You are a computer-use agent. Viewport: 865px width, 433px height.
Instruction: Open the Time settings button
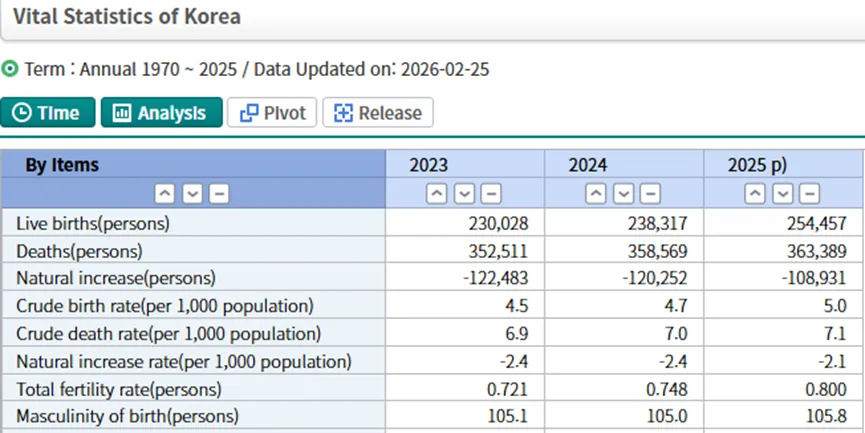click(48, 113)
